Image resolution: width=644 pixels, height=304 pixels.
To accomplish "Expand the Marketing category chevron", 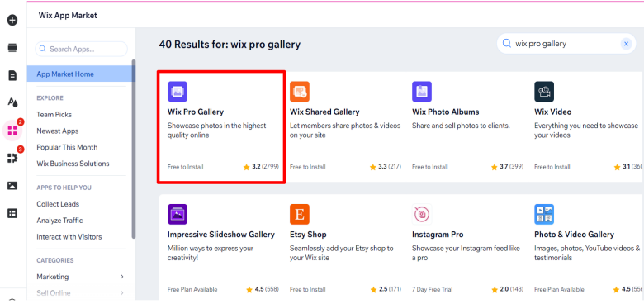I will (x=122, y=277).
